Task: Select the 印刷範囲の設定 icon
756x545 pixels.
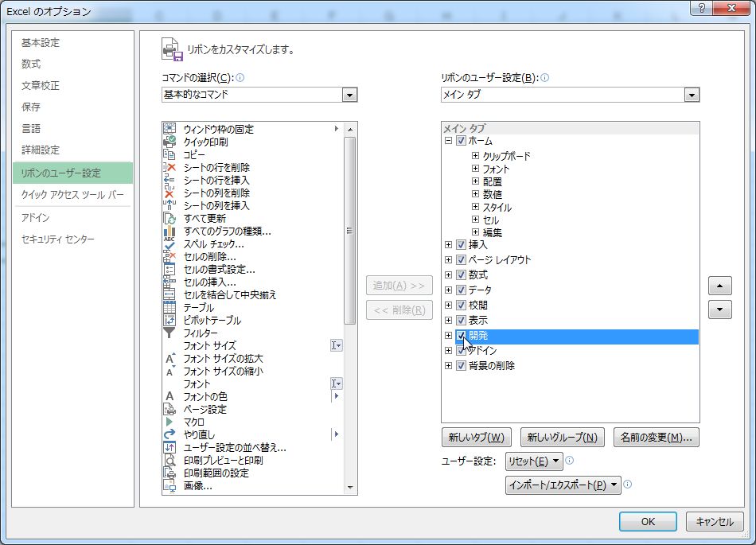Action: [x=170, y=473]
